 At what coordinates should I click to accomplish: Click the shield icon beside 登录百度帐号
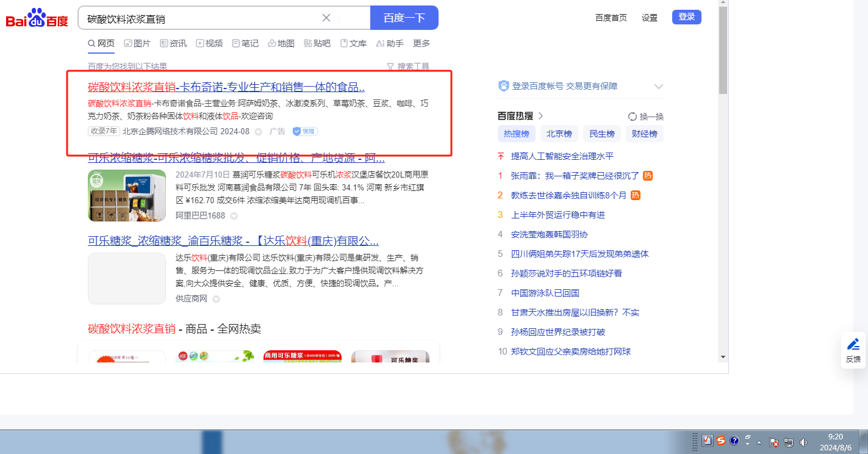point(504,86)
